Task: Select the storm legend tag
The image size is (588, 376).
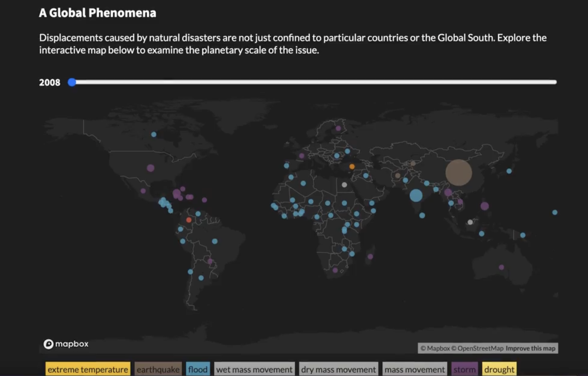Action: click(464, 369)
